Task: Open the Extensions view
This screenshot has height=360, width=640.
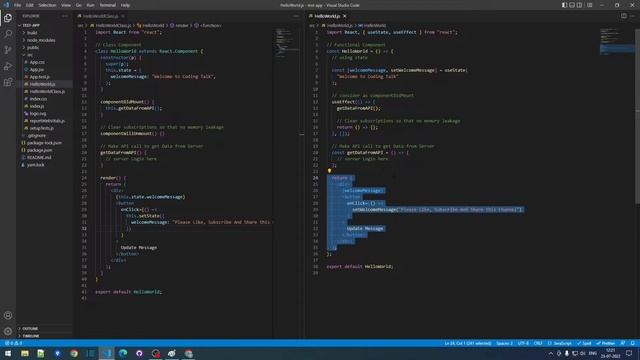Action: point(8,82)
